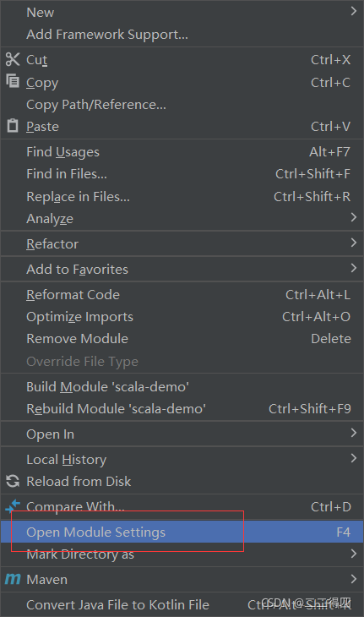Viewport: 364px width, 617px height.
Task: Expand the Refactor submenu chevron
Action: [x=353, y=243]
